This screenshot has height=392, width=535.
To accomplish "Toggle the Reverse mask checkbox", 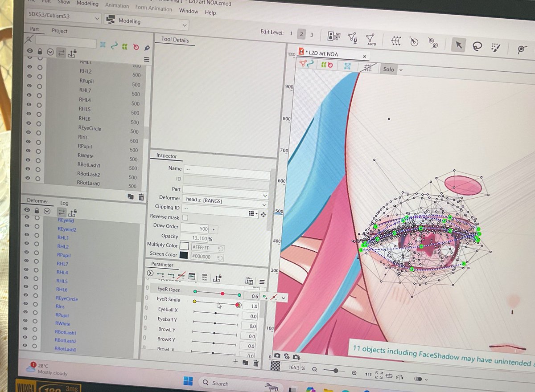I will pyautogui.click(x=185, y=217).
